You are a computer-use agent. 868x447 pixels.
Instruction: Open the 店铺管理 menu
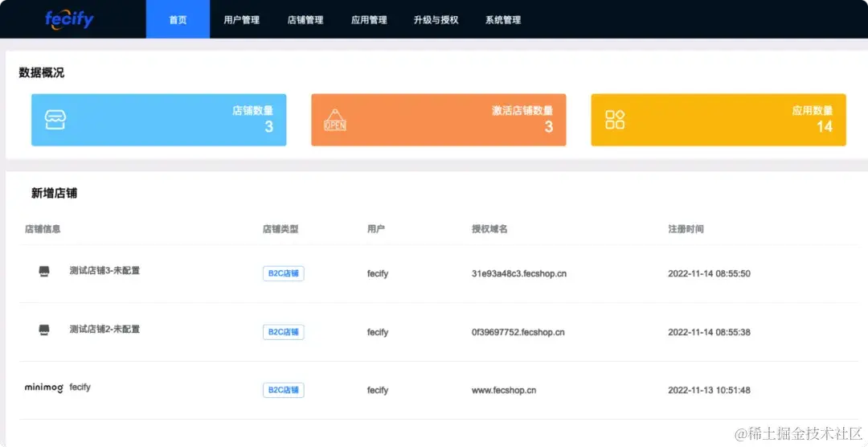[x=305, y=20]
